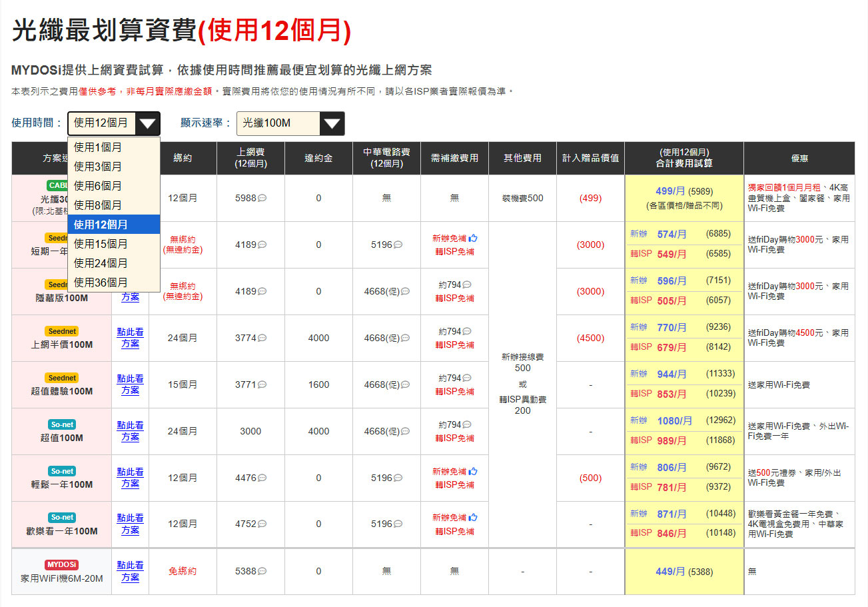
Task: Open 點此看方案 link for 上網半價100M
Action: point(130,338)
